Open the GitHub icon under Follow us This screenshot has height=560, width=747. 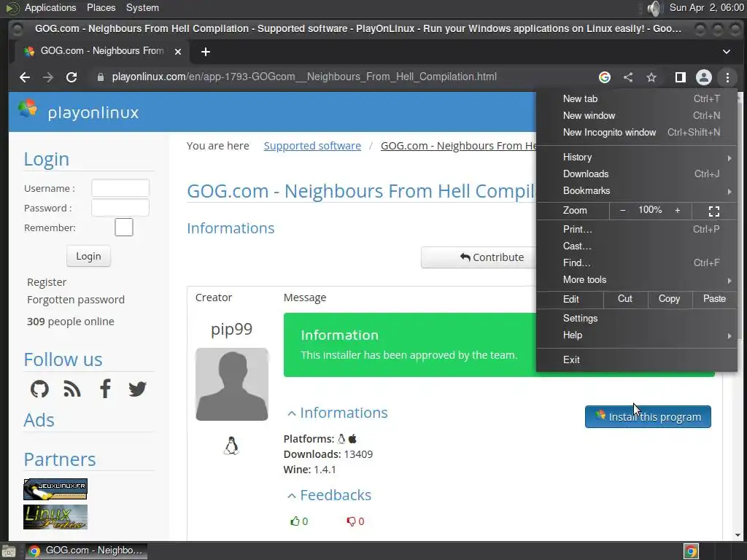coord(39,389)
